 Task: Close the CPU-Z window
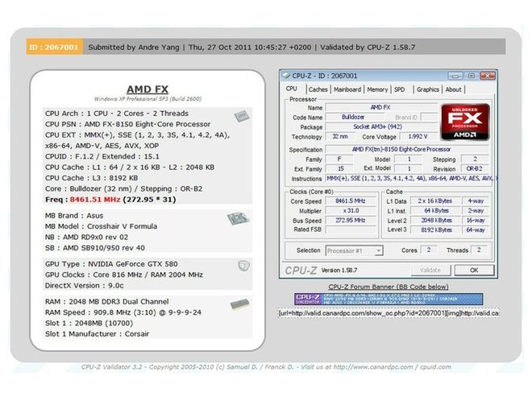(488, 76)
